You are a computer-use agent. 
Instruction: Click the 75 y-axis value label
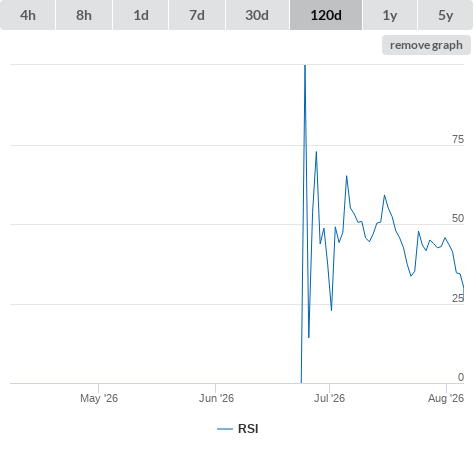point(458,139)
